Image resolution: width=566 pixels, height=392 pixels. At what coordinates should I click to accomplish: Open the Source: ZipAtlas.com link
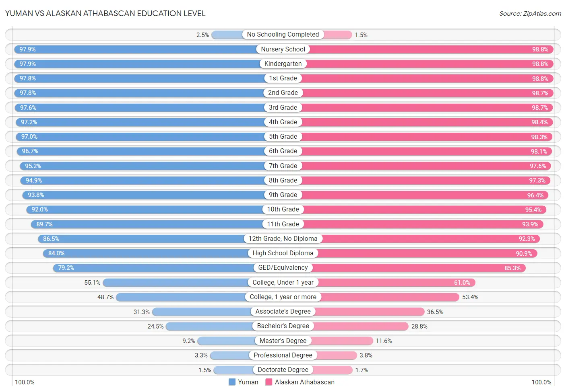(530, 14)
